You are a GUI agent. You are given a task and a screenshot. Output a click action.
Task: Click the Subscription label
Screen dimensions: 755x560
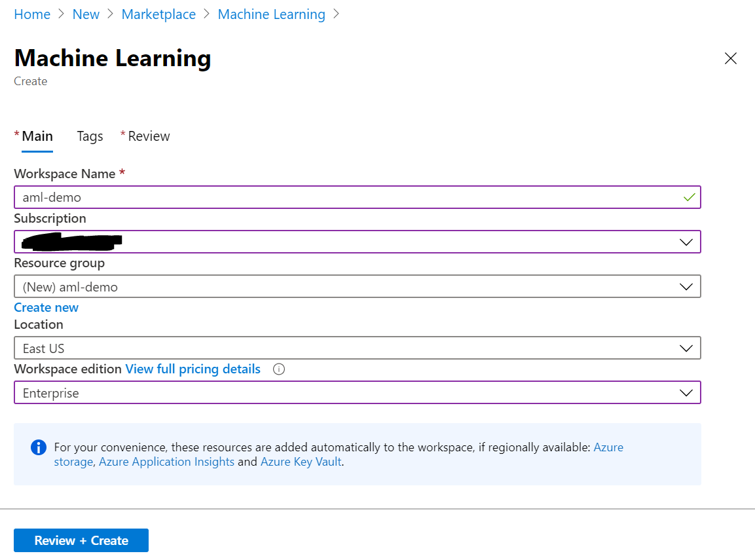[x=50, y=219]
